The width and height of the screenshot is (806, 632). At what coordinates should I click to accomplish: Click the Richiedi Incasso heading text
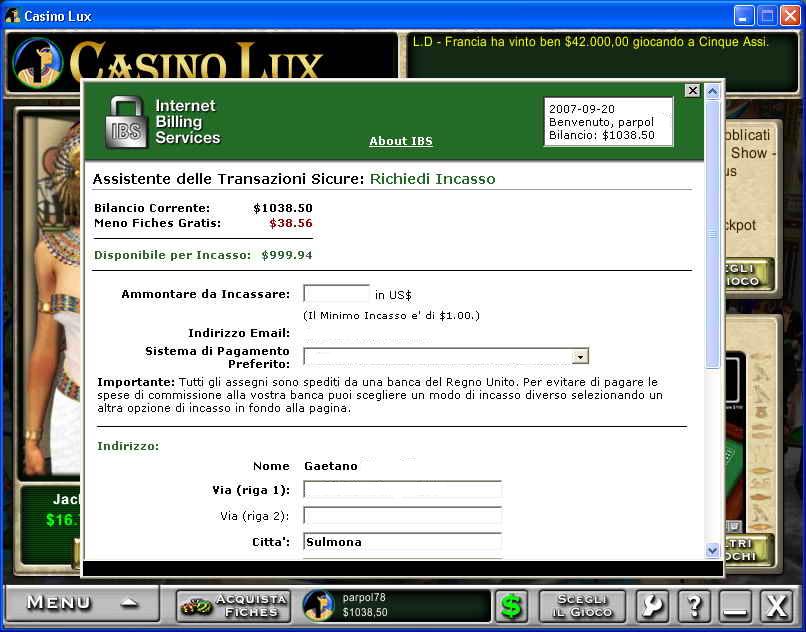[433, 179]
